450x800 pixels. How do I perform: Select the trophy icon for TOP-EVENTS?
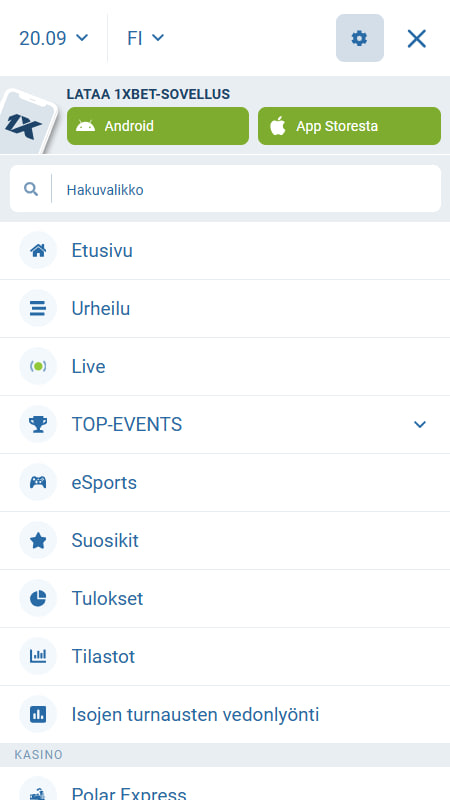[38, 424]
